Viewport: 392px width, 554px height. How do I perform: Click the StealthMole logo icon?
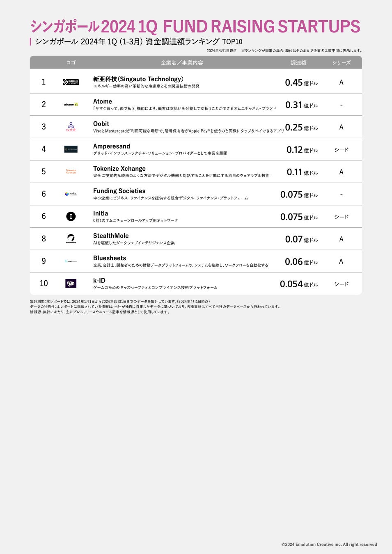click(x=71, y=239)
